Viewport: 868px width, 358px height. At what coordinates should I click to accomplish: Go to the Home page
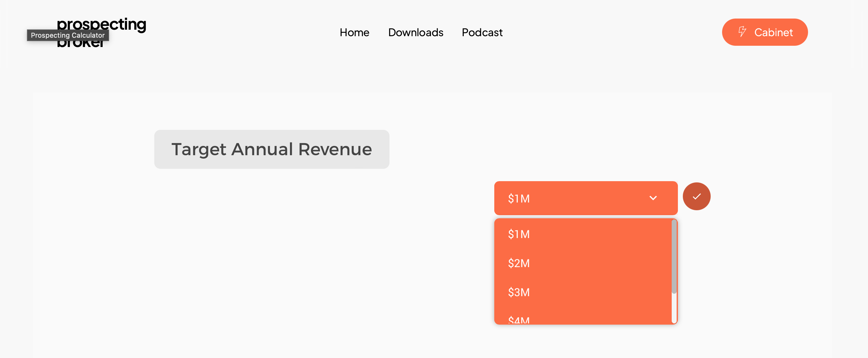click(354, 32)
